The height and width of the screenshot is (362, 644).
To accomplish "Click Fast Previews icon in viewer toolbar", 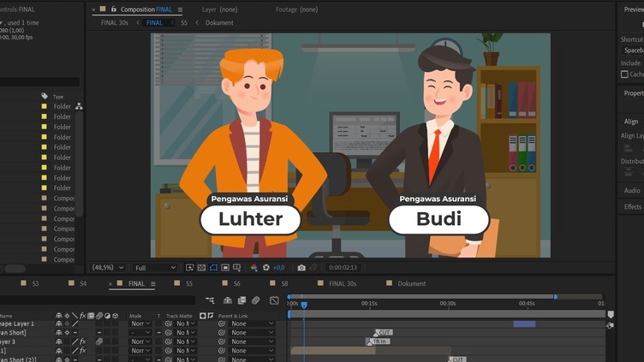I will pyautogui.click(x=189, y=268).
